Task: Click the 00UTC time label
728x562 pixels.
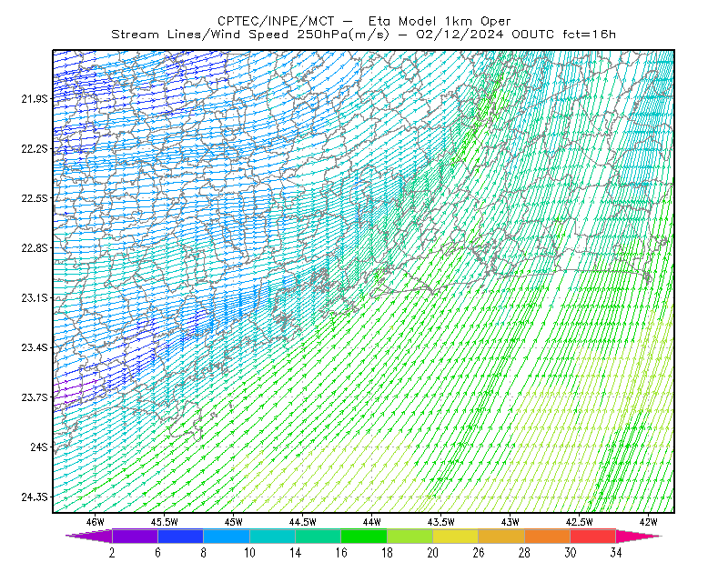Action: click(x=533, y=35)
